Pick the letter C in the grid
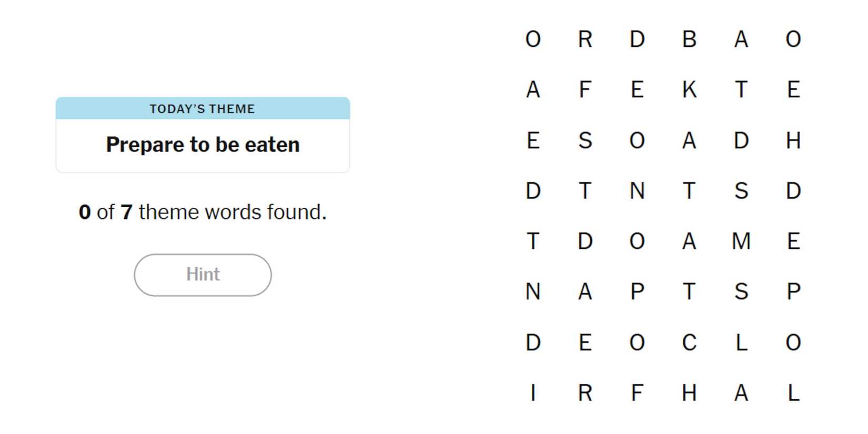868x434 pixels. [x=689, y=342]
